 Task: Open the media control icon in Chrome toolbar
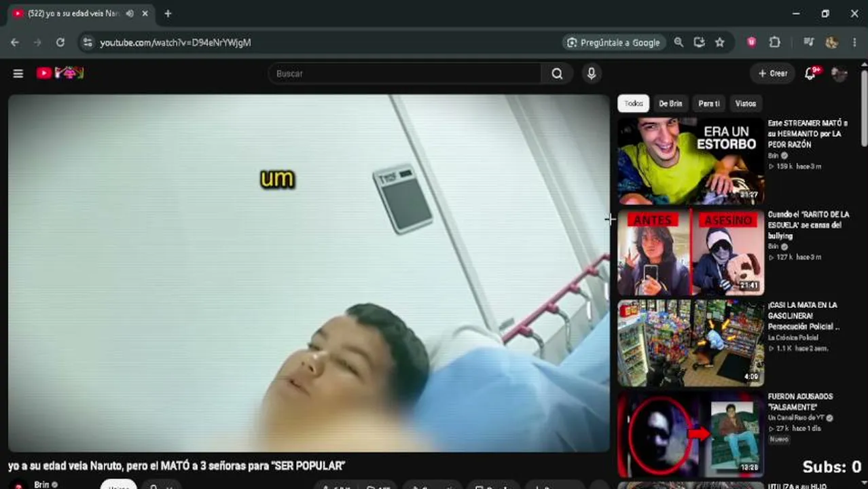808,42
